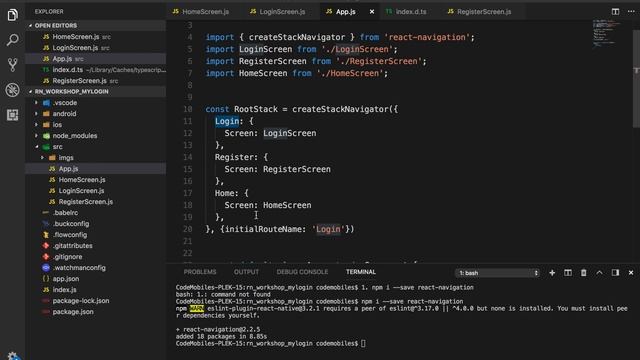Screen dimensions: 640x360
Task: Maximize the panel with up chevron
Action: 599,273
